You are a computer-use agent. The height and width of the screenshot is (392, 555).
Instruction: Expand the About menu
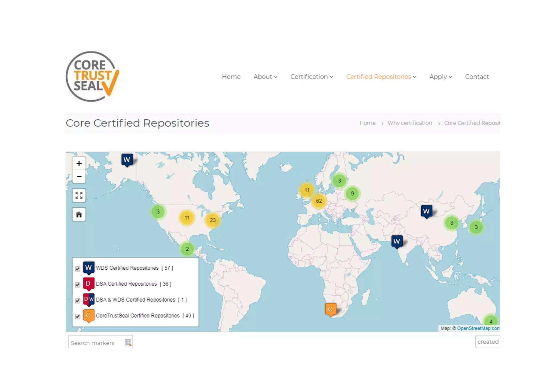click(265, 77)
